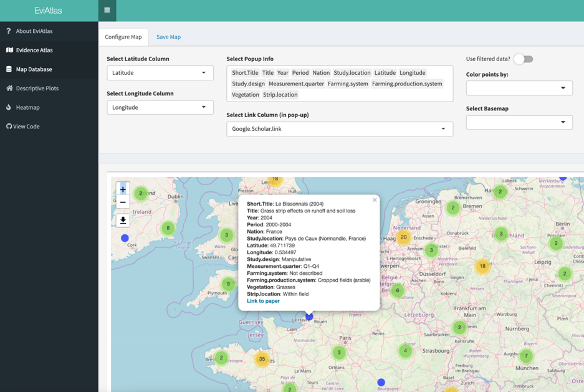Click cluster marker 18 near Düsseldorf

click(482, 266)
